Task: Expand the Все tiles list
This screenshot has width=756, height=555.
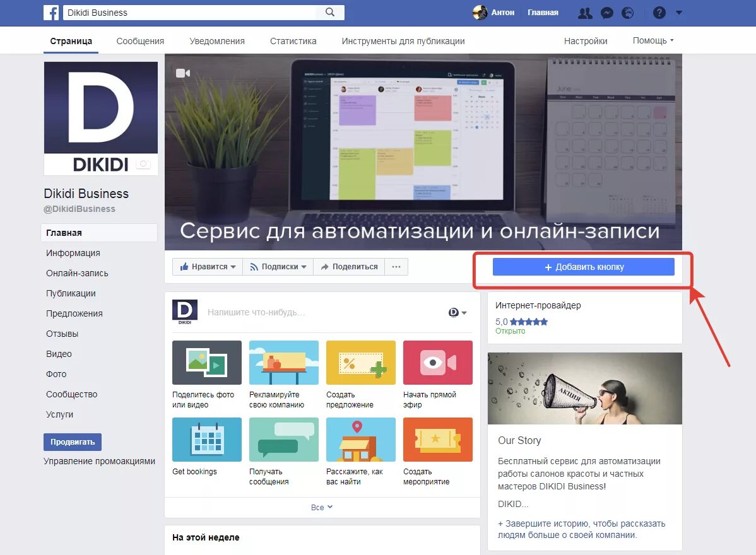Action: [x=322, y=507]
